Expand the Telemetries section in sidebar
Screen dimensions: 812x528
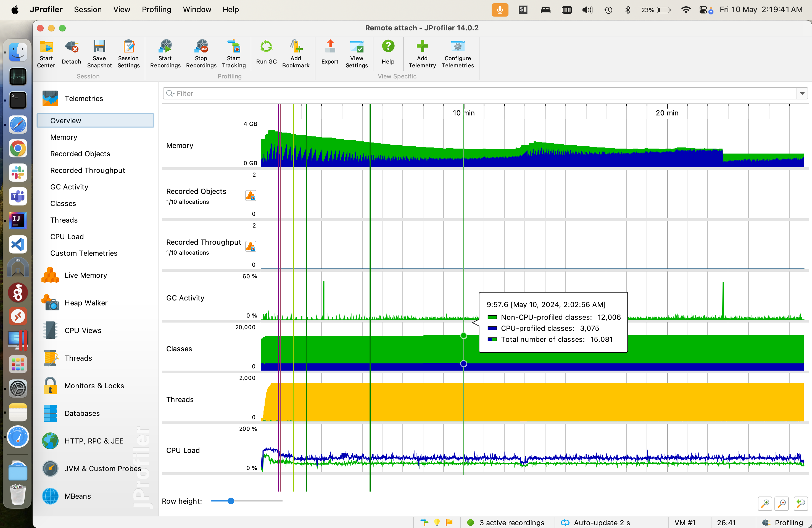pyautogui.click(x=84, y=99)
